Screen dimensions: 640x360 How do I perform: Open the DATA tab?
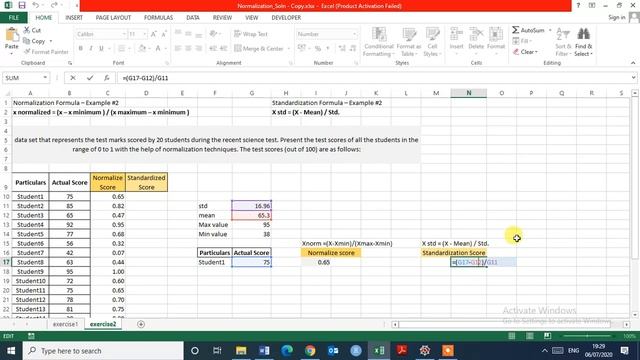193,18
